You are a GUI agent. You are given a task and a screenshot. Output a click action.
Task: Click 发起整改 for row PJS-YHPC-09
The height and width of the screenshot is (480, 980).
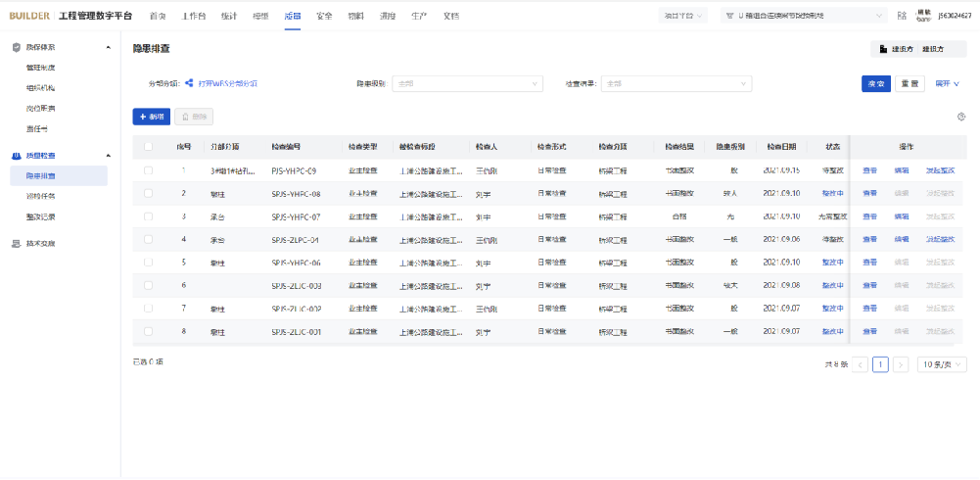(940, 170)
